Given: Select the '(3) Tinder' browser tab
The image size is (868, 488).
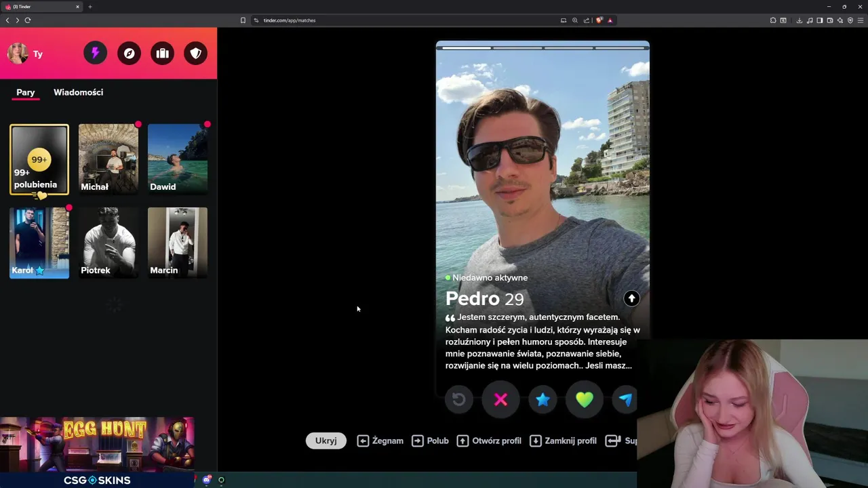Looking at the screenshot, I should [x=41, y=7].
